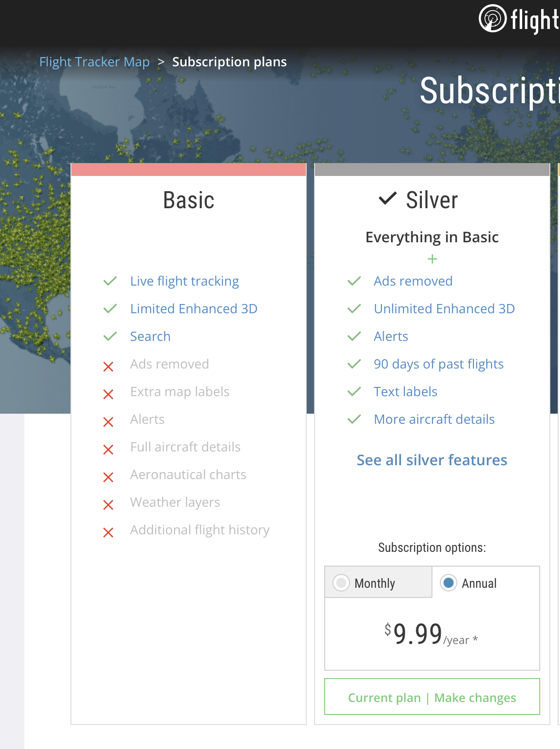The height and width of the screenshot is (749, 560).
Task: Click the salmon color bar atop Basic plan
Action: 189,170
